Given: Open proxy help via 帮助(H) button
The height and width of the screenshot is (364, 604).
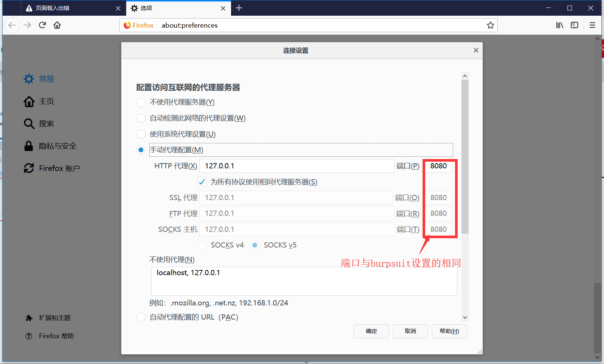Looking at the screenshot, I should (x=449, y=331).
